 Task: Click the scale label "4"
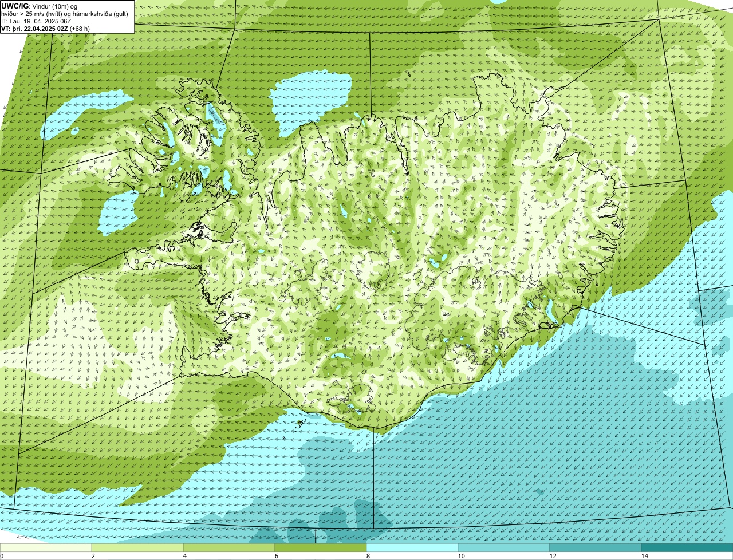(x=184, y=556)
